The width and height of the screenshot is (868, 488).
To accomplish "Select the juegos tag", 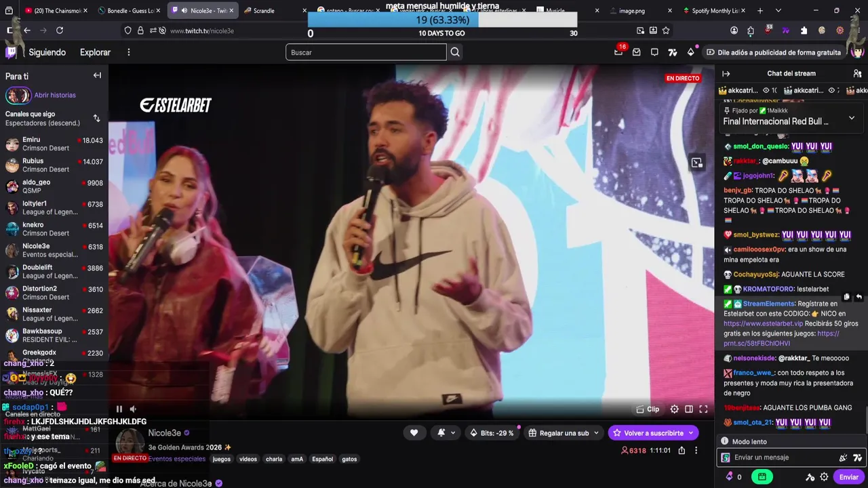I will coord(222,459).
